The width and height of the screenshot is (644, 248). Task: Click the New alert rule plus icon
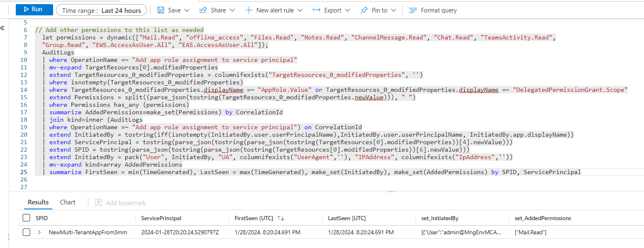[248, 10]
